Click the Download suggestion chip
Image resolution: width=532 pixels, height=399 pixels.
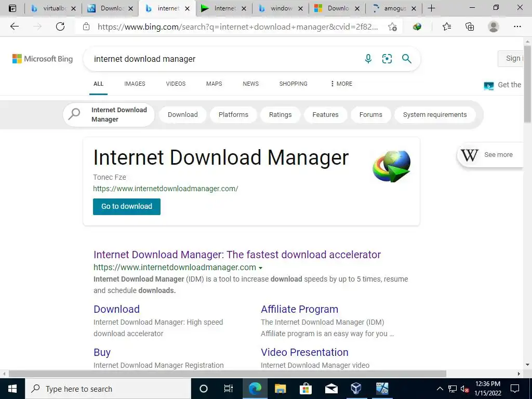coord(183,115)
